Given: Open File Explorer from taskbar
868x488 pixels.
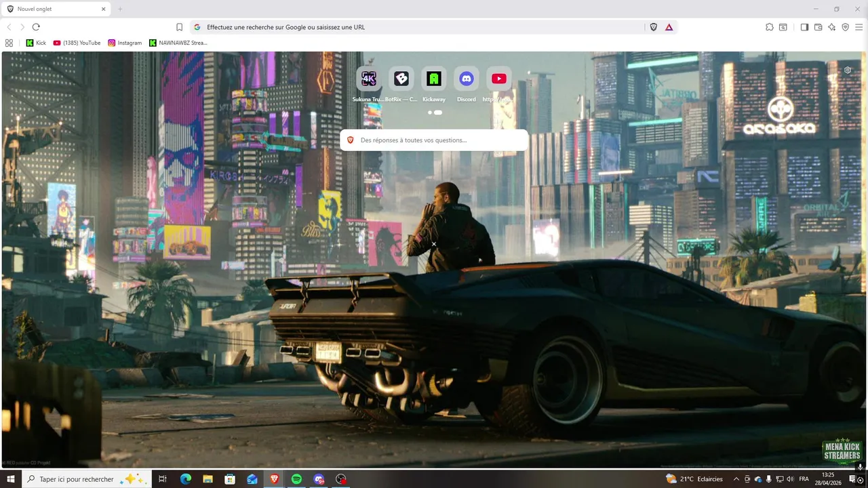Looking at the screenshot, I should point(208,479).
